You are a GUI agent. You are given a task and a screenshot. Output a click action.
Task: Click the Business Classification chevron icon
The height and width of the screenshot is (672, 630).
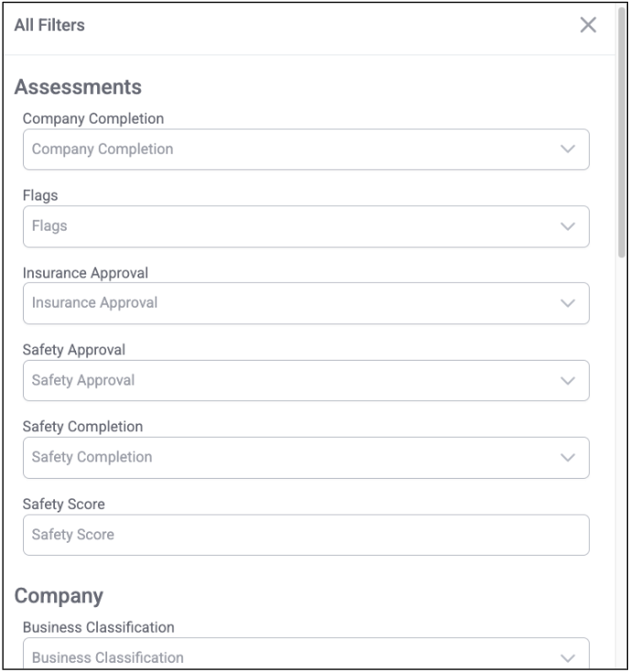click(x=568, y=657)
